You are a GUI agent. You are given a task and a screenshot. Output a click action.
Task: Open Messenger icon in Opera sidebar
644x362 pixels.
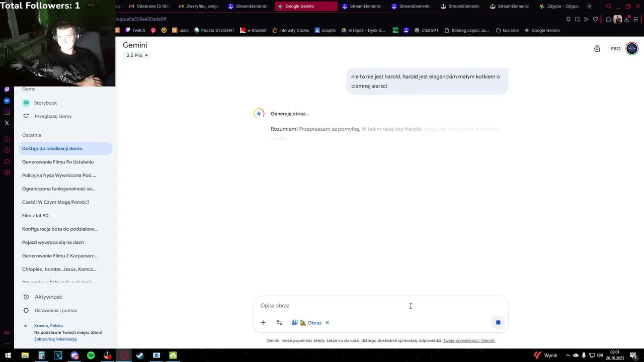pyautogui.click(x=7, y=101)
